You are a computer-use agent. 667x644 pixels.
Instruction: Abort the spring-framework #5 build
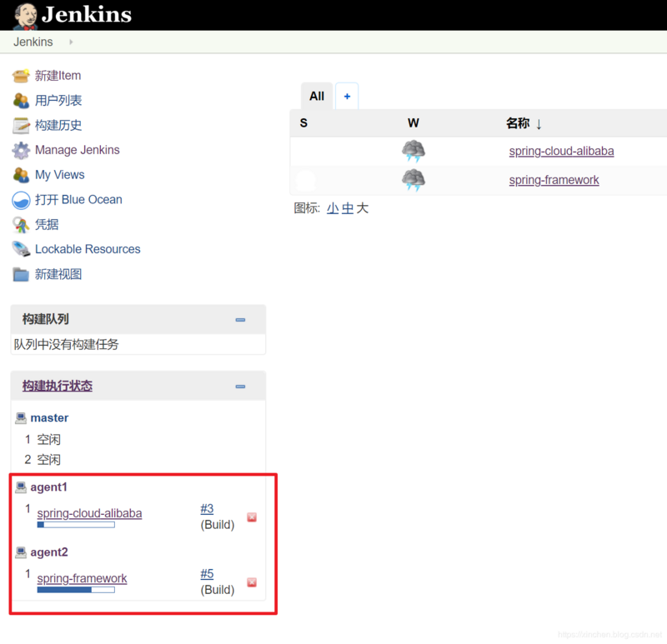point(252,582)
